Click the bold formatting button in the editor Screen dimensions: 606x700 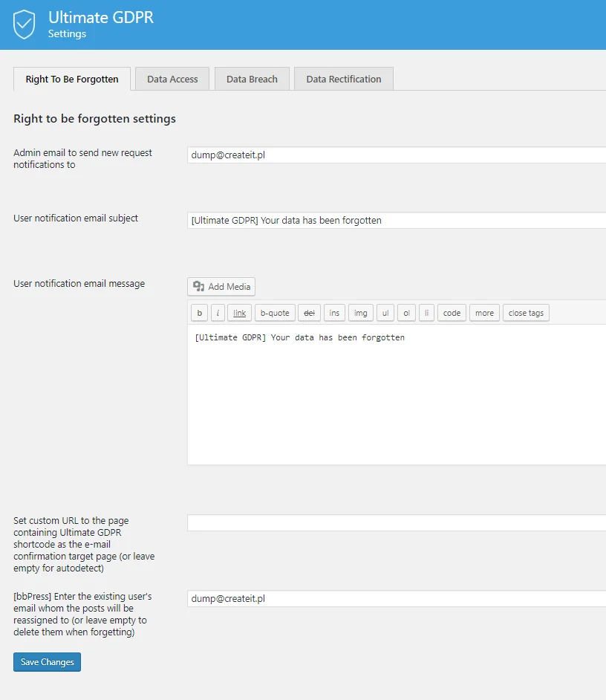tap(199, 313)
